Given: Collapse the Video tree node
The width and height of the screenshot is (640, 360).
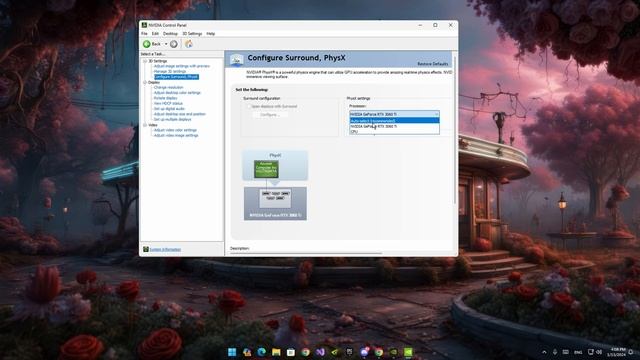Looking at the screenshot, I should [x=145, y=125].
